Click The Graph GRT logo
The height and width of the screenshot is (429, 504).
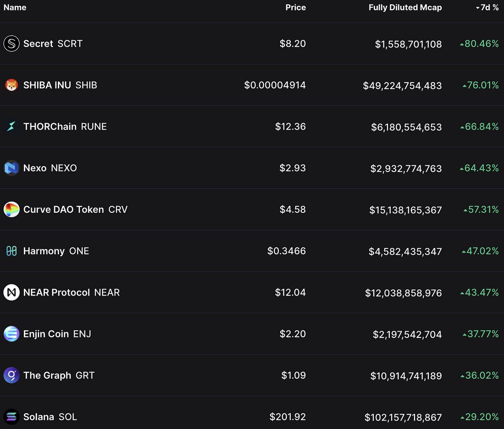pos(11,375)
